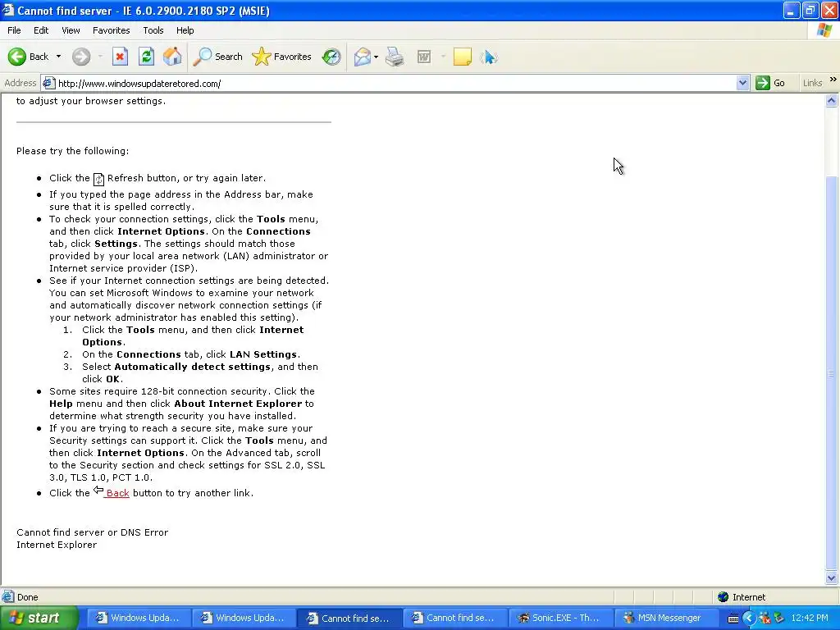Click the IE icon in the title bar
The height and width of the screenshot is (630, 840).
[8, 10]
